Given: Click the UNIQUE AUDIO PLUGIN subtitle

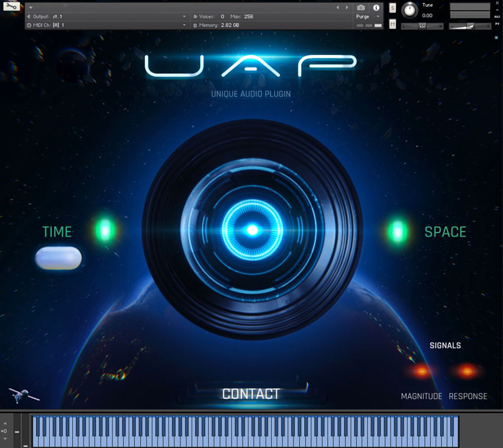Looking at the screenshot, I should click(251, 94).
